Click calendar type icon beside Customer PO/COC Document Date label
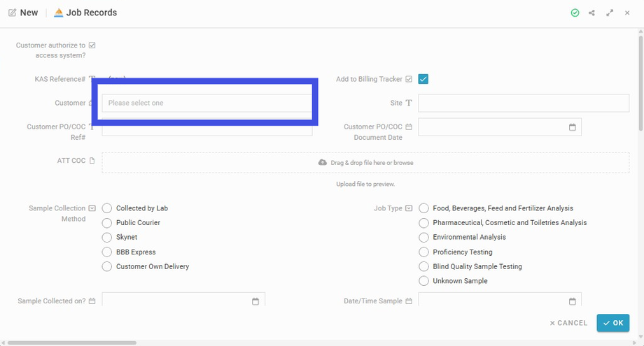This screenshot has height=346, width=644. (x=409, y=127)
